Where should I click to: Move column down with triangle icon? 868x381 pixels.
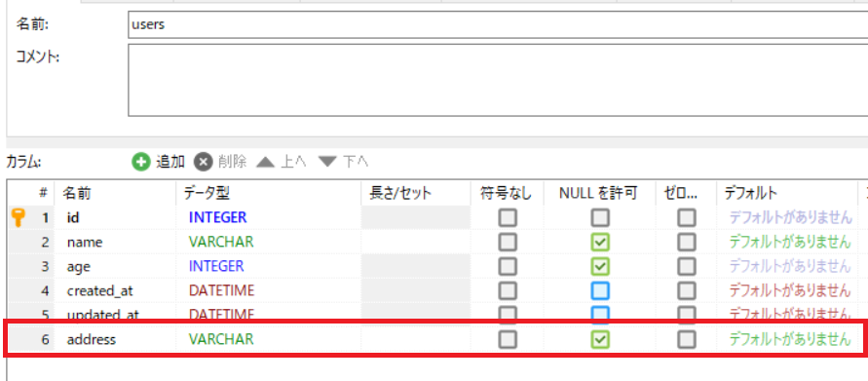[327, 162]
